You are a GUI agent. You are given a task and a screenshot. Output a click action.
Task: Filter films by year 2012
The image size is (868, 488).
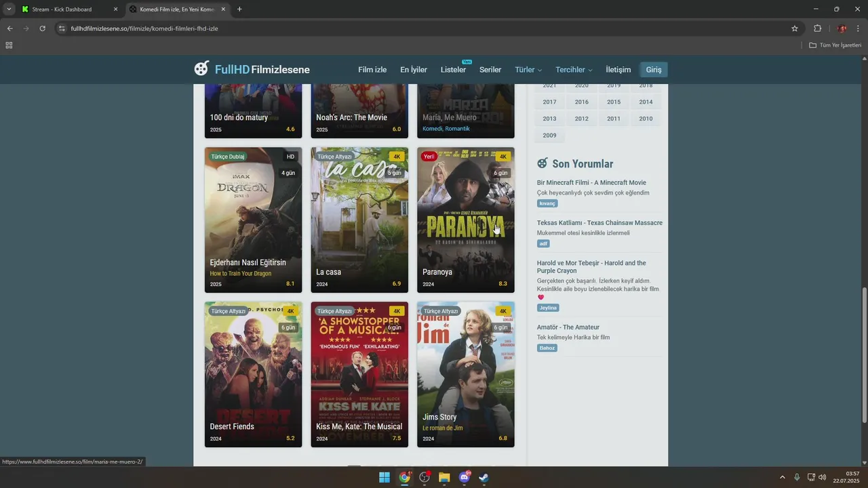click(x=582, y=119)
